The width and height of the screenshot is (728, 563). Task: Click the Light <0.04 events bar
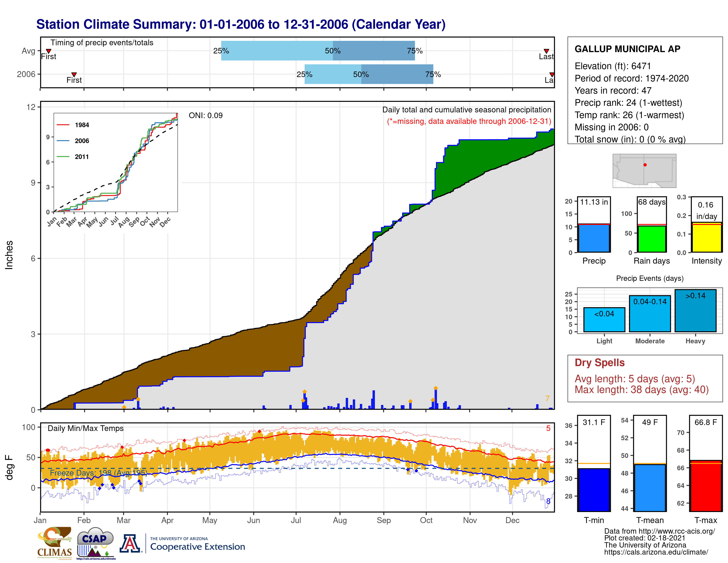pyautogui.click(x=604, y=319)
